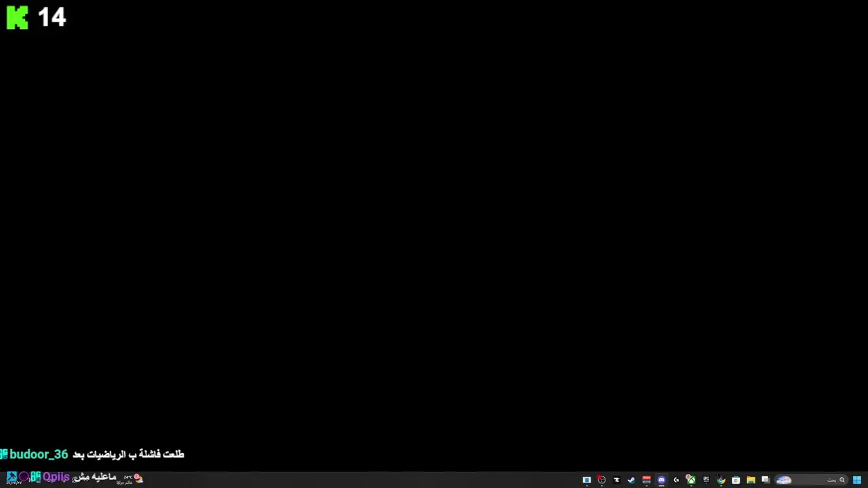Open Logitech G HUB taskbar icon
Screen dimensions: 868x488
click(x=676, y=480)
